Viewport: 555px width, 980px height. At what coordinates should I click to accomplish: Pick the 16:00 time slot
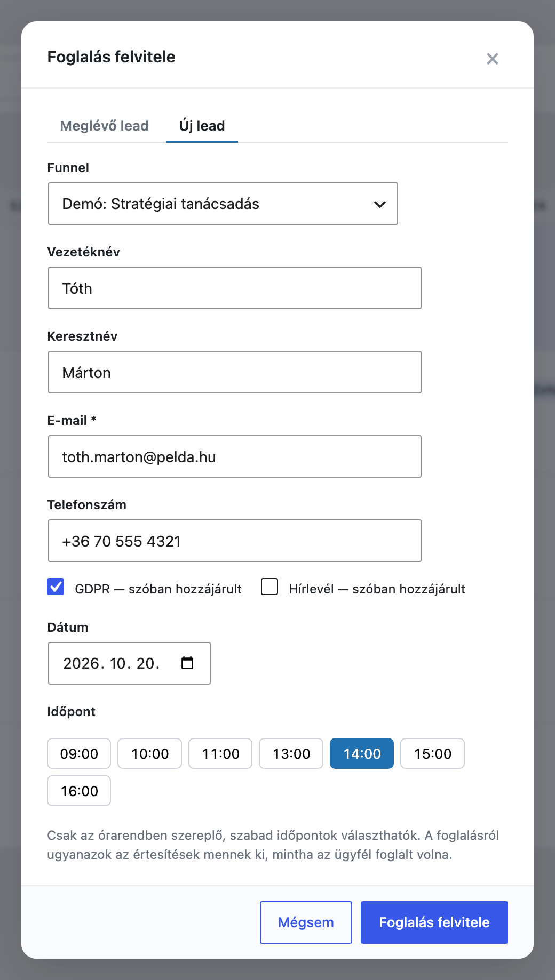[x=79, y=791]
